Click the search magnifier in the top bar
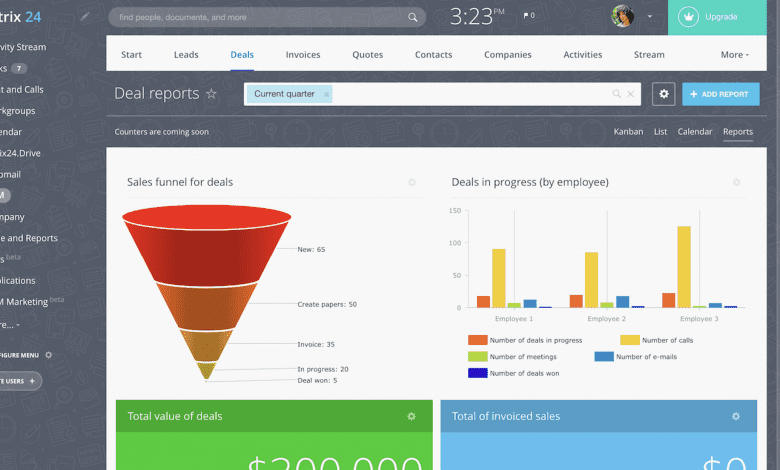780x470 pixels. (x=412, y=17)
